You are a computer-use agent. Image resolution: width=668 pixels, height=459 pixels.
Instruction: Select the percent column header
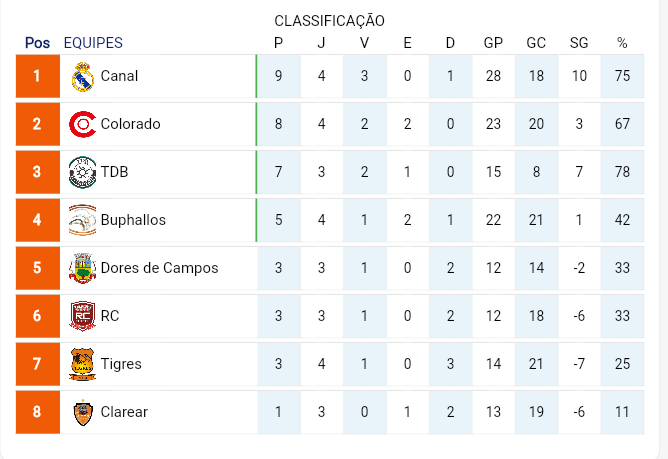pos(622,43)
